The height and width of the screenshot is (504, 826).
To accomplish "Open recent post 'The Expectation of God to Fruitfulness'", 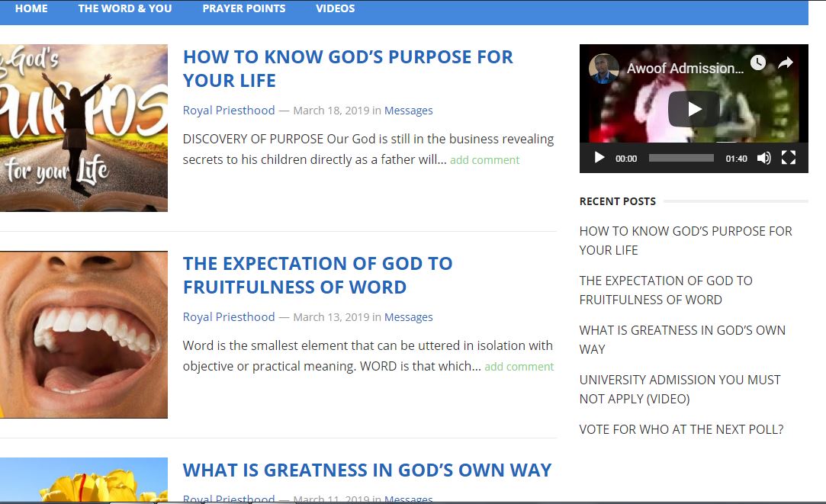I will (x=666, y=291).
